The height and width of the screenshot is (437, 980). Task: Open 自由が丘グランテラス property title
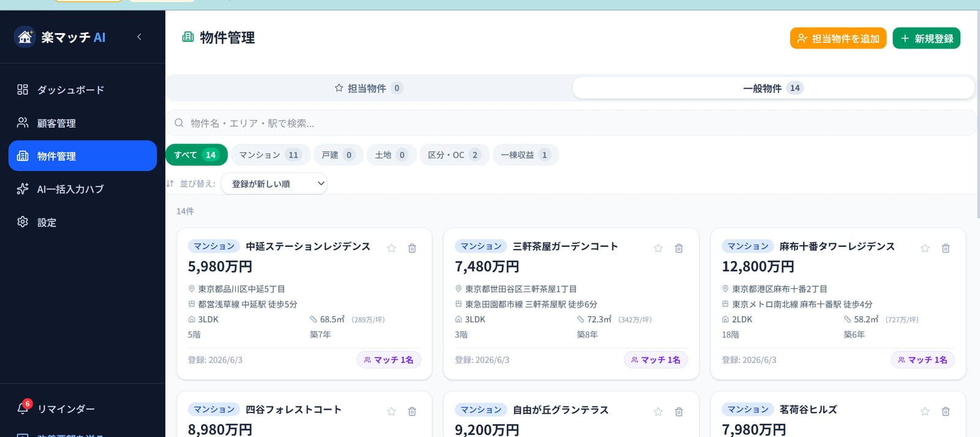pyautogui.click(x=560, y=409)
